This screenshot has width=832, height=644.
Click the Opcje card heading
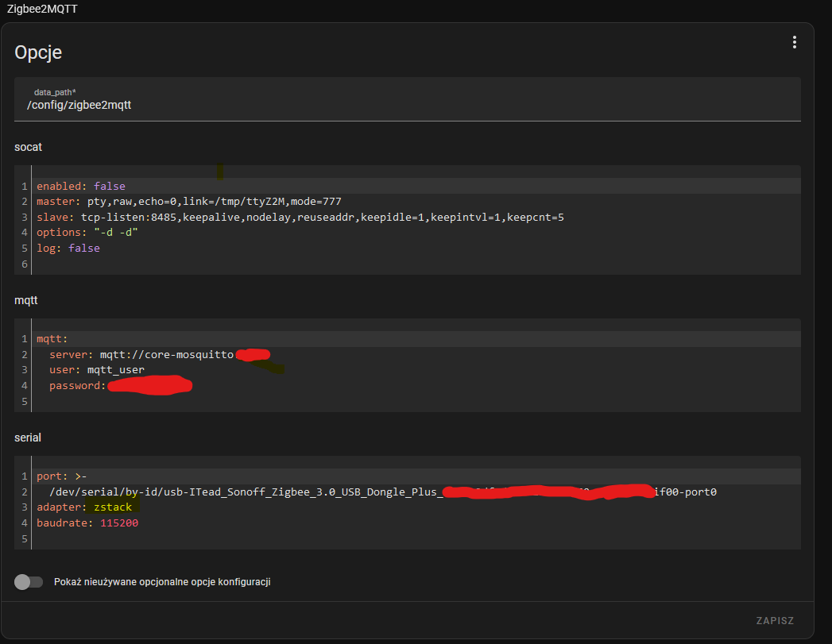pos(38,52)
